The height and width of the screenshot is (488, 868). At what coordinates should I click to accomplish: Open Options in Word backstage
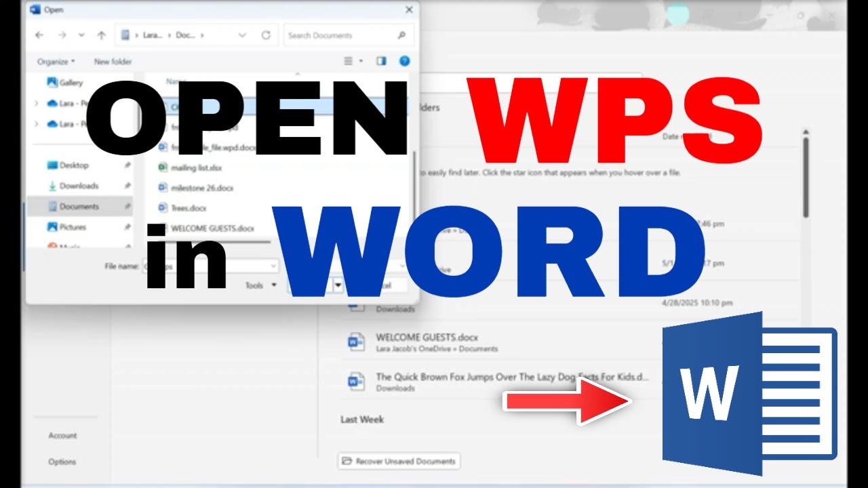click(62, 462)
